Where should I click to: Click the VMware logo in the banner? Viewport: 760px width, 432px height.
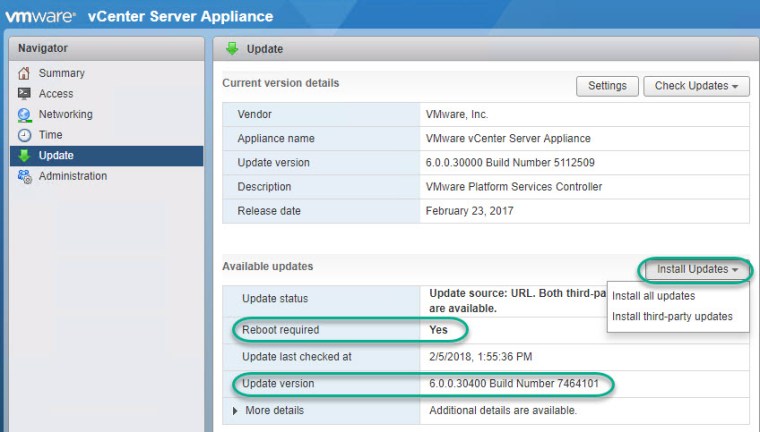(41, 16)
